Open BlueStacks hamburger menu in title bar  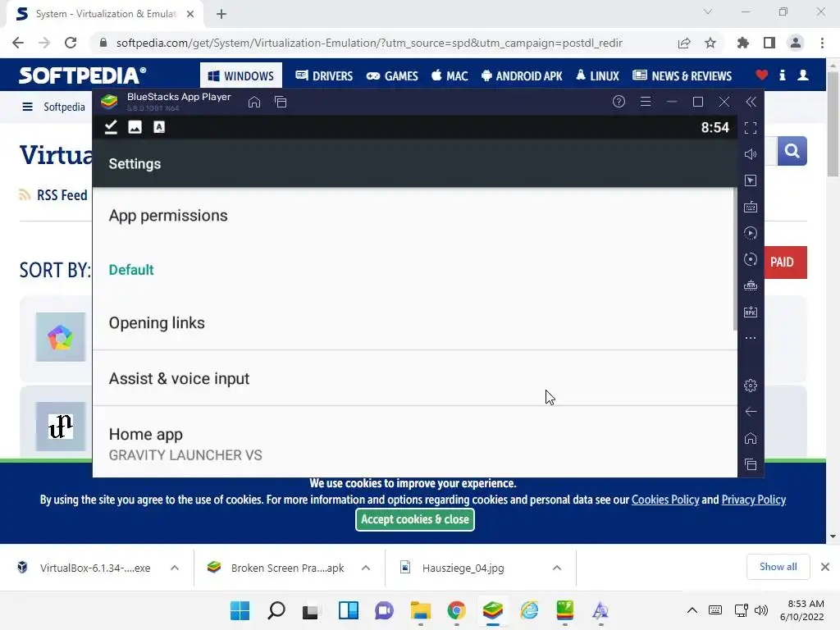pos(646,102)
